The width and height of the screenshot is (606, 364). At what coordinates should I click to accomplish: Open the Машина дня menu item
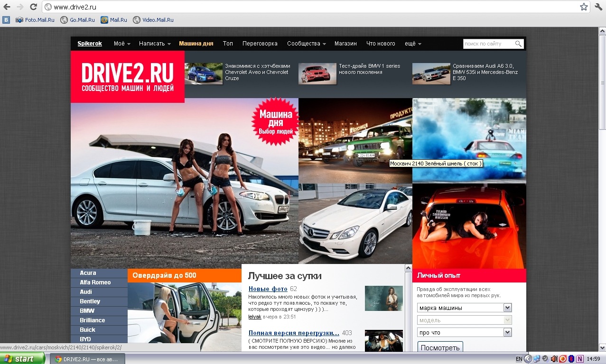[x=196, y=44]
